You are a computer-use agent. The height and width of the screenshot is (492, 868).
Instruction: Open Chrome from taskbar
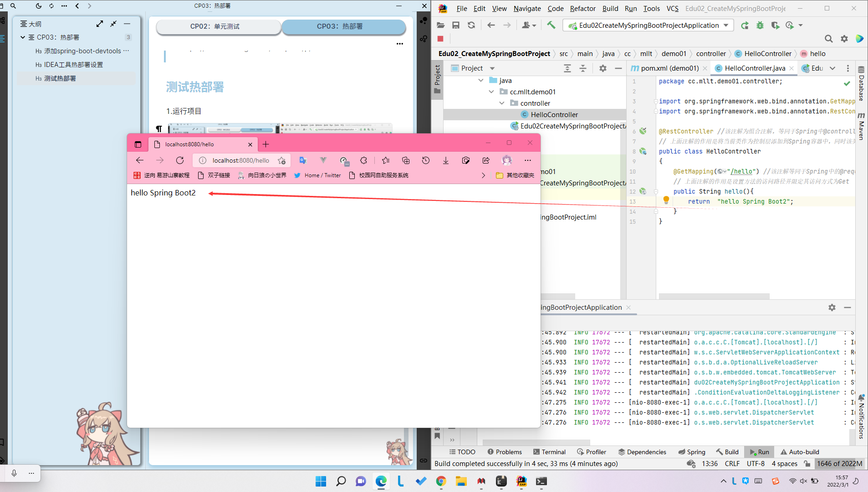[441, 481]
